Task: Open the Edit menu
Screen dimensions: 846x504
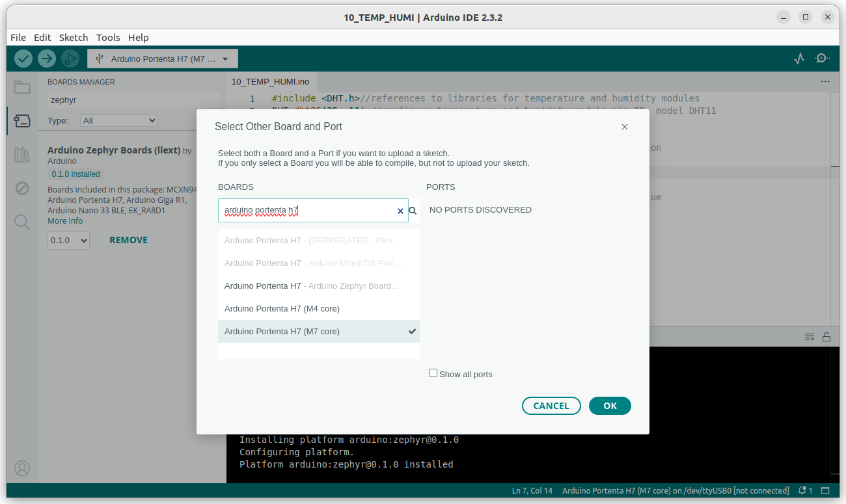Action: click(42, 37)
